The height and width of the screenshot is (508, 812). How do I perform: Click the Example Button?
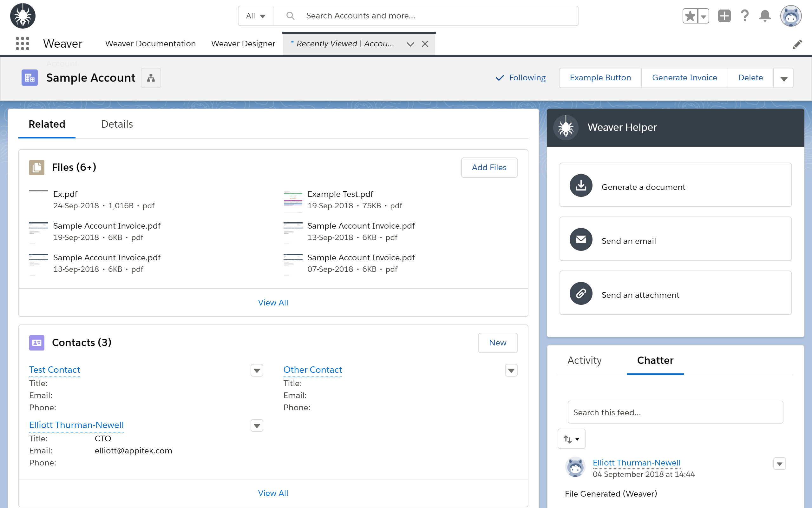[600, 77]
